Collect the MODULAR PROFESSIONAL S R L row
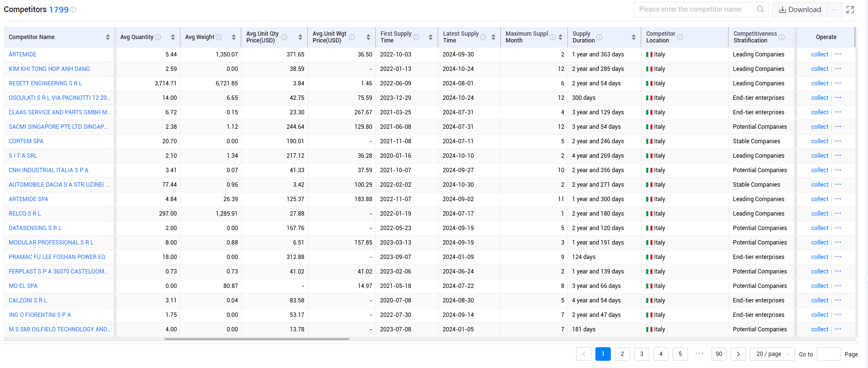868x368 pixels. tap(820, 243)
